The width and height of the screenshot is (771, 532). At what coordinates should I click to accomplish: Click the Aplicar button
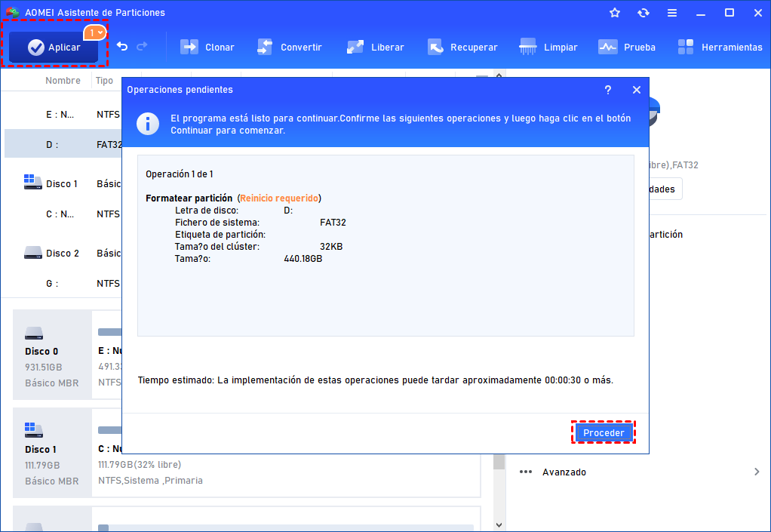click(54, 48)
